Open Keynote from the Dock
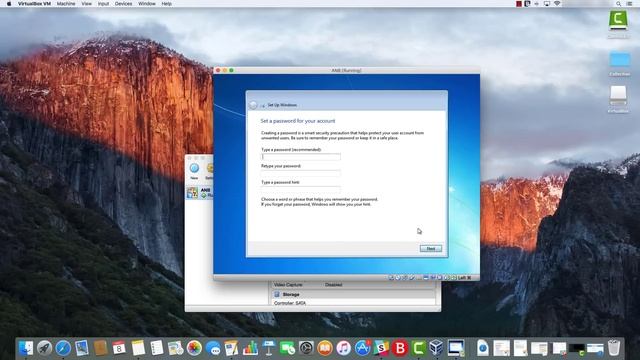 [x=269, y=348]
